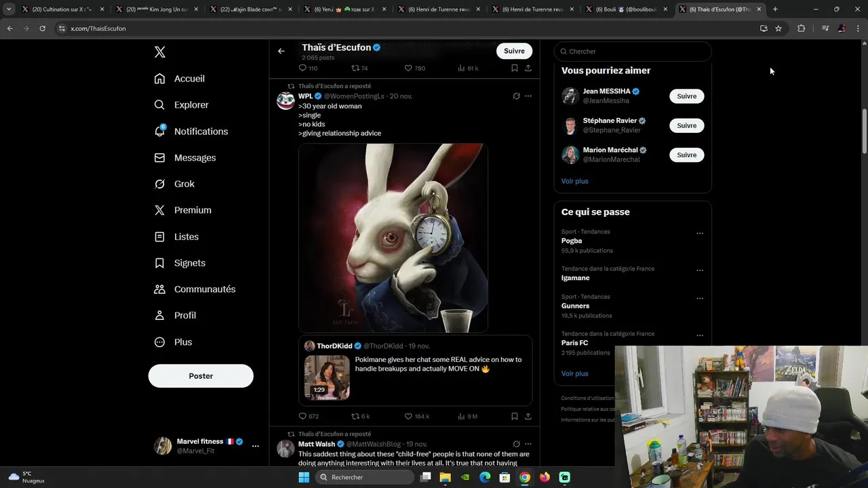The height and width of the screenshot is (488, 868).
Task: Open the white rabbit image
Action: (393, 238)
